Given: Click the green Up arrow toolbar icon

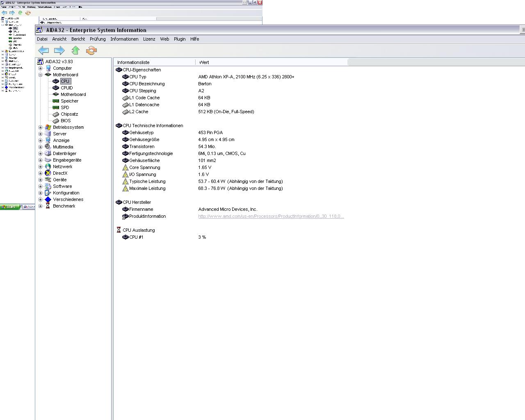Looking at the screenshot, I should [x=75, y=50].
